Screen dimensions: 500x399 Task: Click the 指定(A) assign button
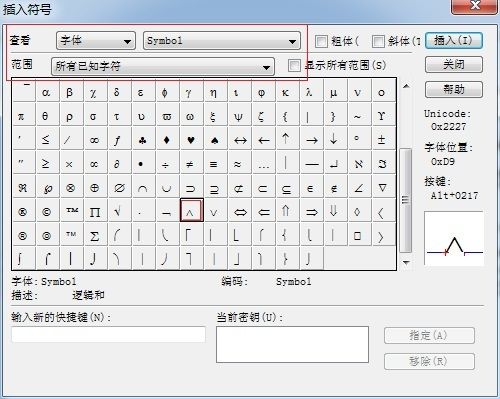click(429, 336)
